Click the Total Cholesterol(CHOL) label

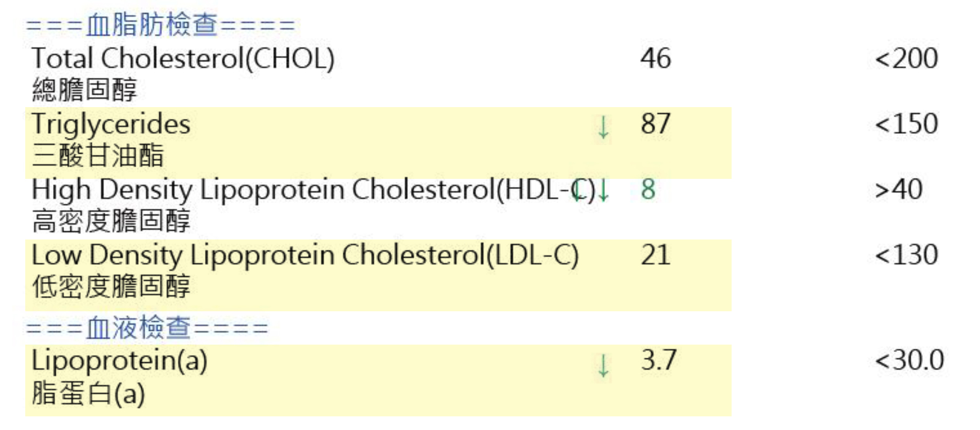[x=183, y=58]
